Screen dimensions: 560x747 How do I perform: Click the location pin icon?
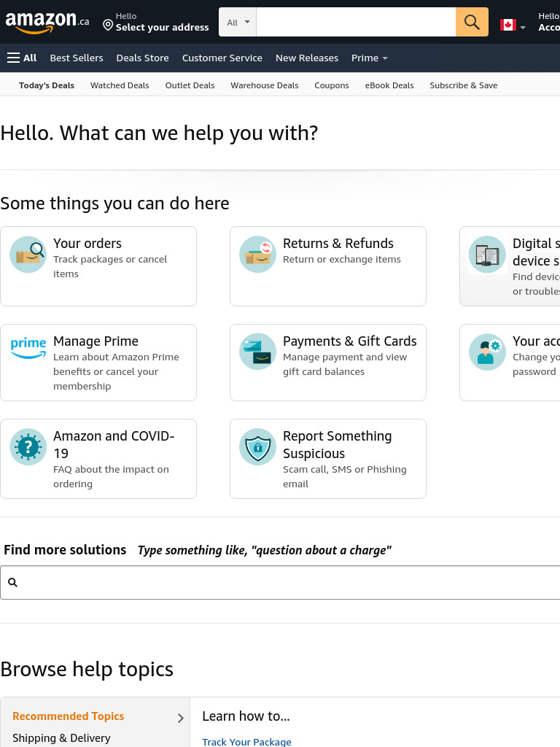[108, 25]
